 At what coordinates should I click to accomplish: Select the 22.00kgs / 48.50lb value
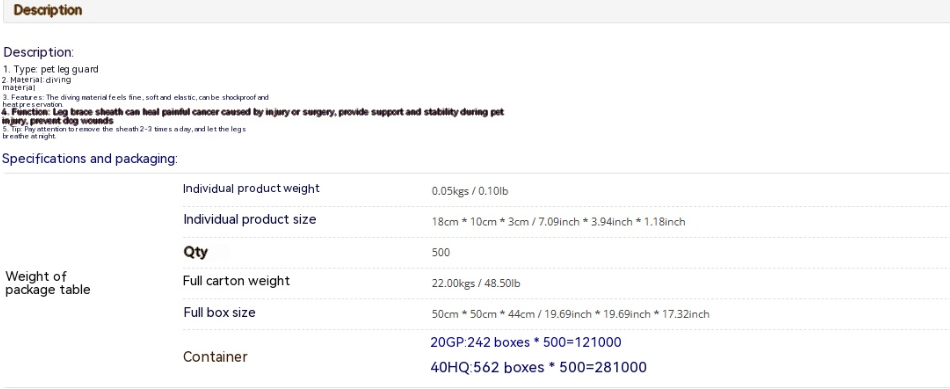tap(476, 284)
